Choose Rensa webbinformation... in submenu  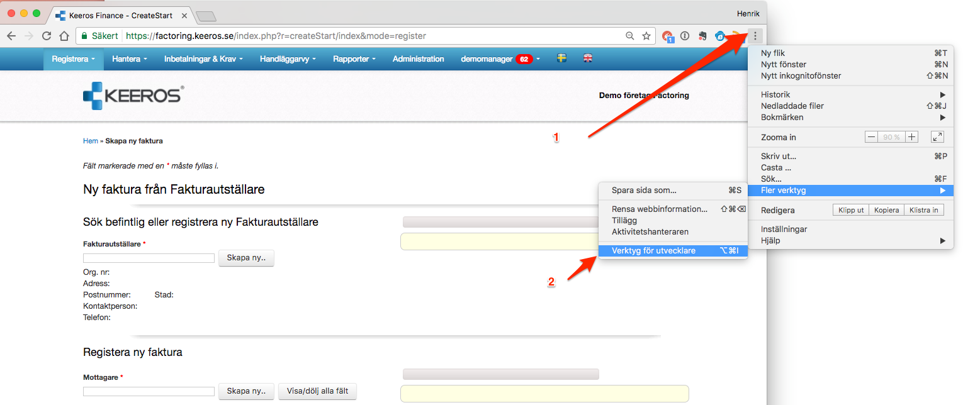672,209
